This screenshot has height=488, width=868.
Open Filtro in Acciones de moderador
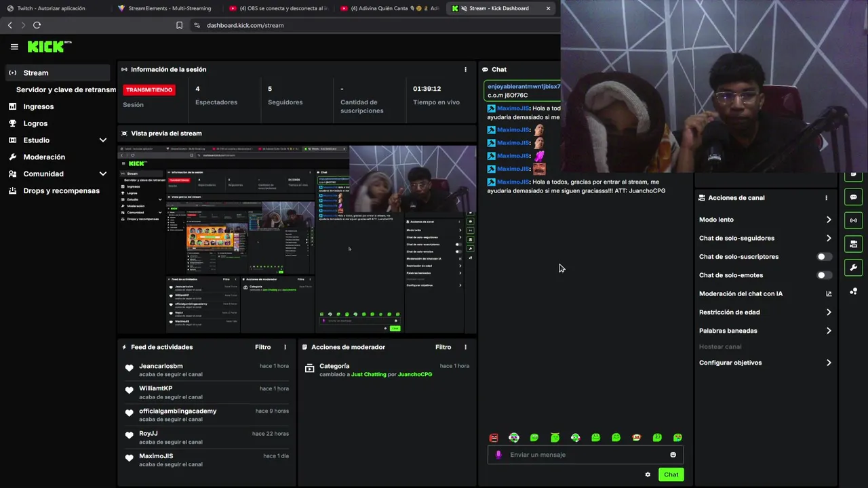[x=443, y=347]
